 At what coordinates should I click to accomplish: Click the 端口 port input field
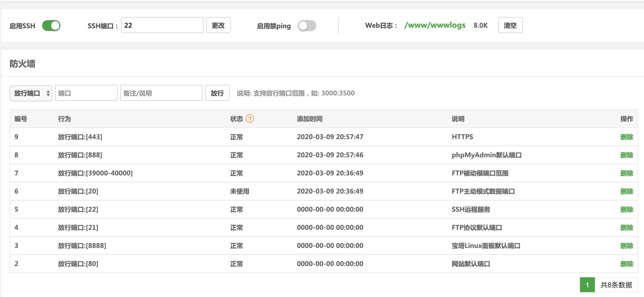pyautogui.click(x=86, y=93)
